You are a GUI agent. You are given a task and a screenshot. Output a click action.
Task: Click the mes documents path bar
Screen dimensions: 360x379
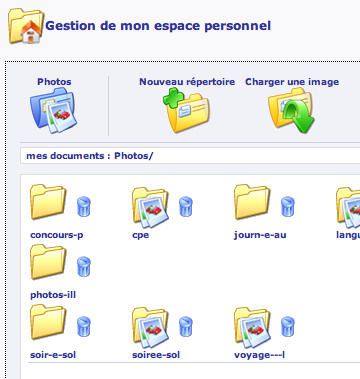coord(190,156)
